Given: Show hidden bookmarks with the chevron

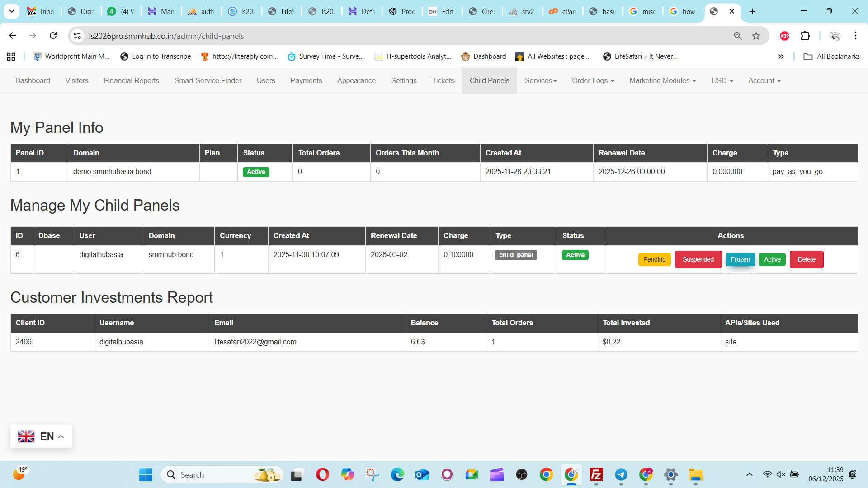Looking at the screenshot, I should coord(781,56).
